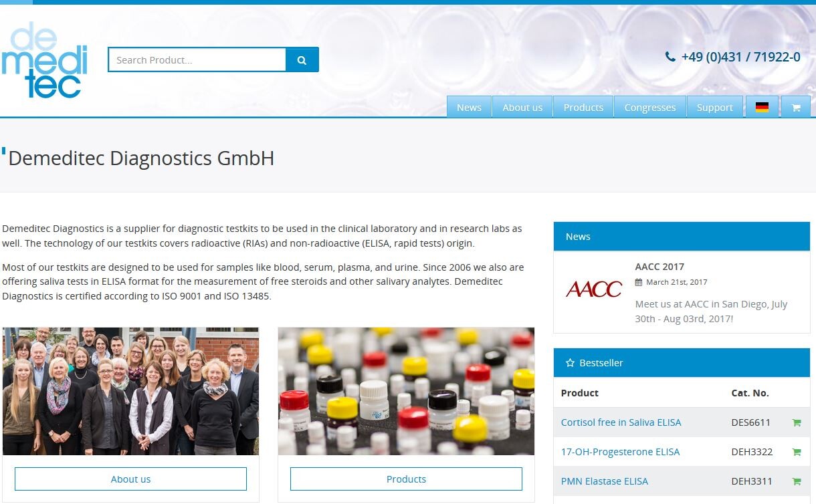
Task: Click the Demeditec logo
Action: coord(45,59)
